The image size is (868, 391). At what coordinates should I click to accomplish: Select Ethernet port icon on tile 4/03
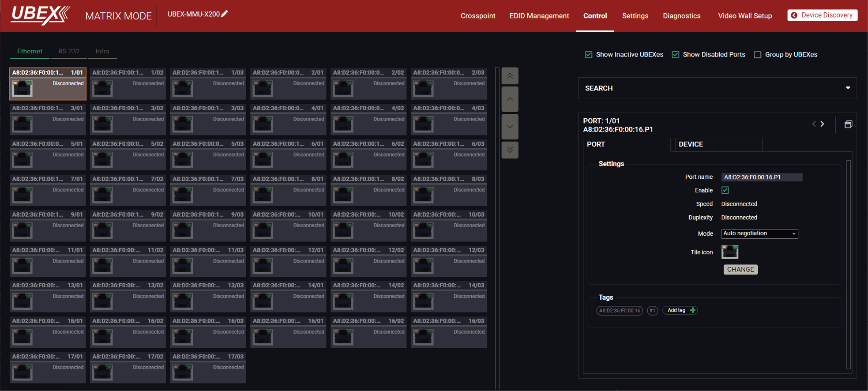(423, 124)
